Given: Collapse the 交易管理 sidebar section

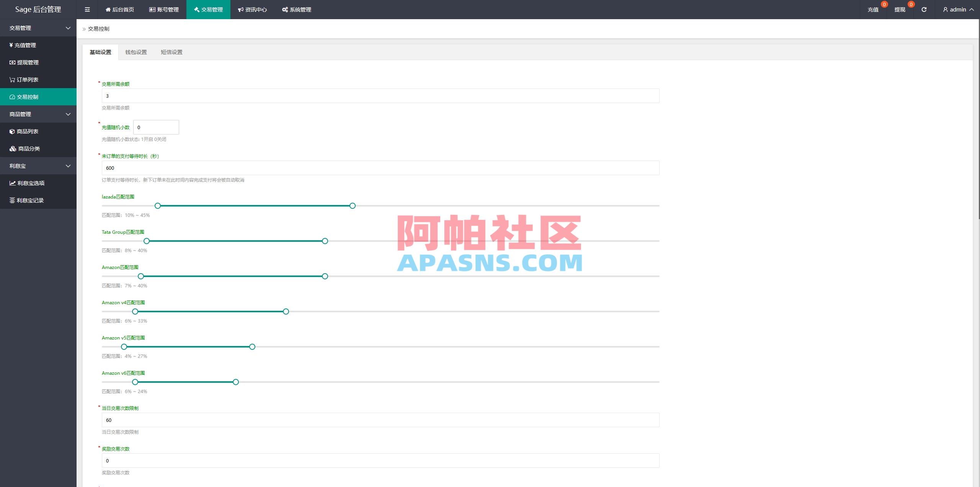Looking at the screenshot, I should pyautogui.click(x=38, y=28).
